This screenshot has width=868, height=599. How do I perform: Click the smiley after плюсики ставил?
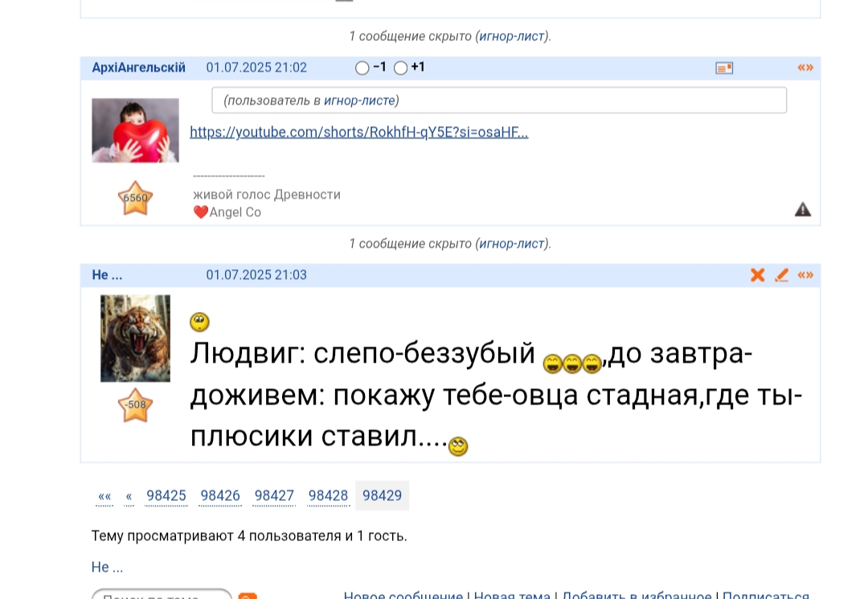458,446
